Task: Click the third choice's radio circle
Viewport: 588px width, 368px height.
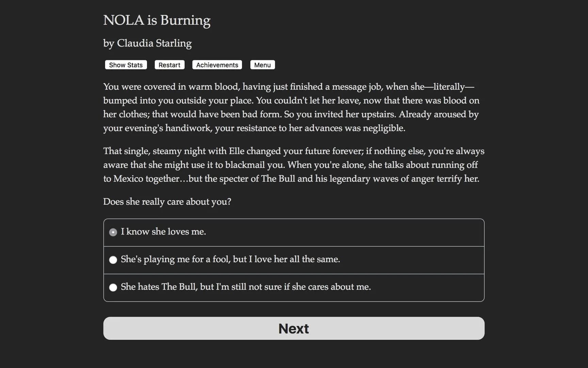Action: 113,287
